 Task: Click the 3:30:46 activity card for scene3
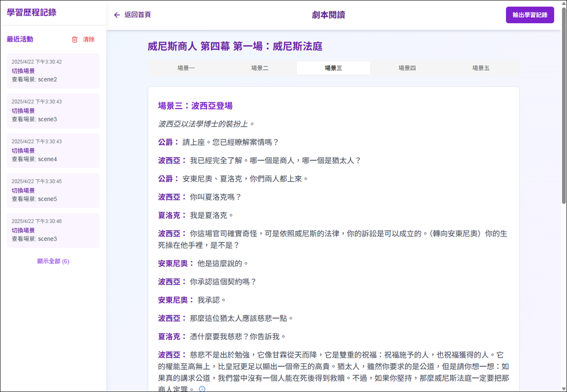tap(53, 230)
